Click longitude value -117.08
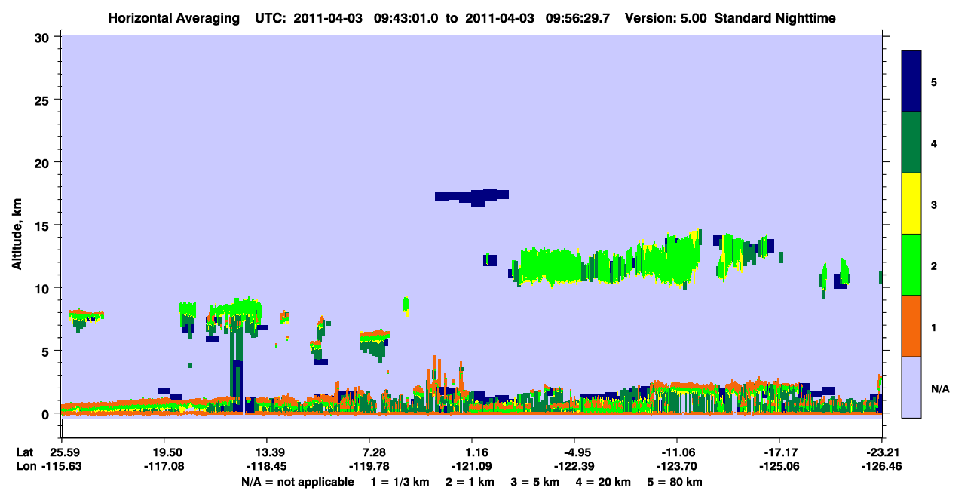Image resolution: width=980 pixels, height=503 pixels. click(x=164, y=466)
